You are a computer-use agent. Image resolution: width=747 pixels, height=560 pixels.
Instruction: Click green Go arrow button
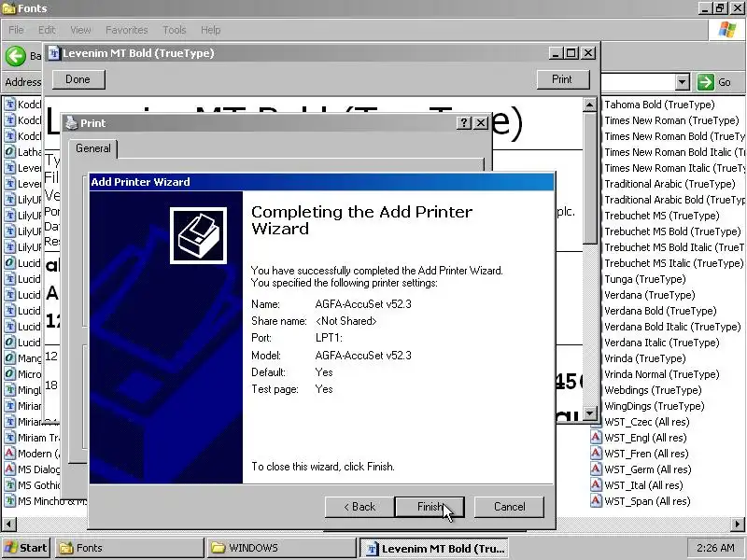pos(706,82)
